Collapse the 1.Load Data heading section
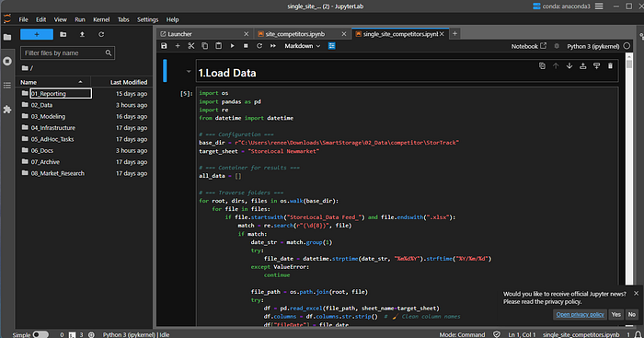 [x=189, y=72]
